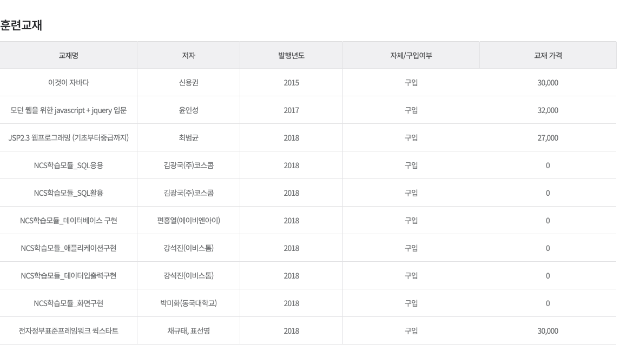Click the 저자 column header
The height and width of the screenshot is (364, 620).
tap(189, 55)
